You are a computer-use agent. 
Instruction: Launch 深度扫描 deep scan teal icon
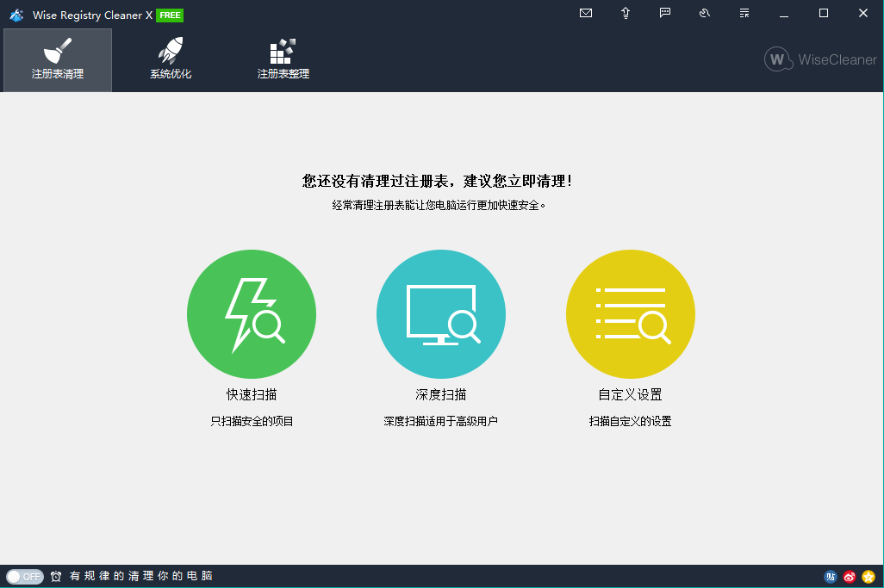pos(441,314)
